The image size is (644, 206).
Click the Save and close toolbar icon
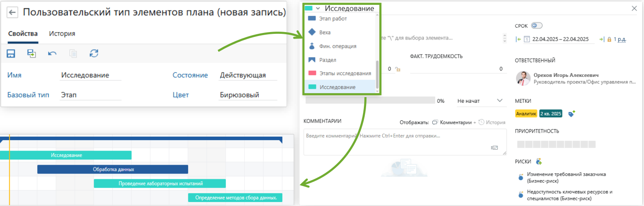click(32, 54)
